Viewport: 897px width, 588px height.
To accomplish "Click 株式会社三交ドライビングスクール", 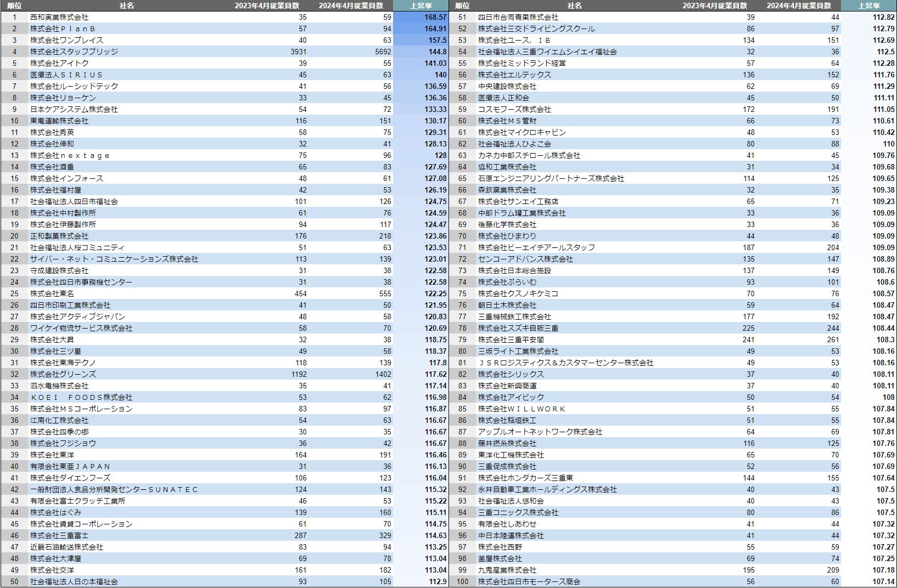I will pos(536,29).
